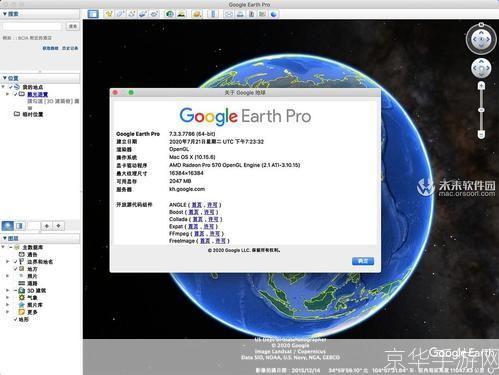Open the FreeImage 许可 link
This screenshot has width=499, height=375.
tap(220, 241)
